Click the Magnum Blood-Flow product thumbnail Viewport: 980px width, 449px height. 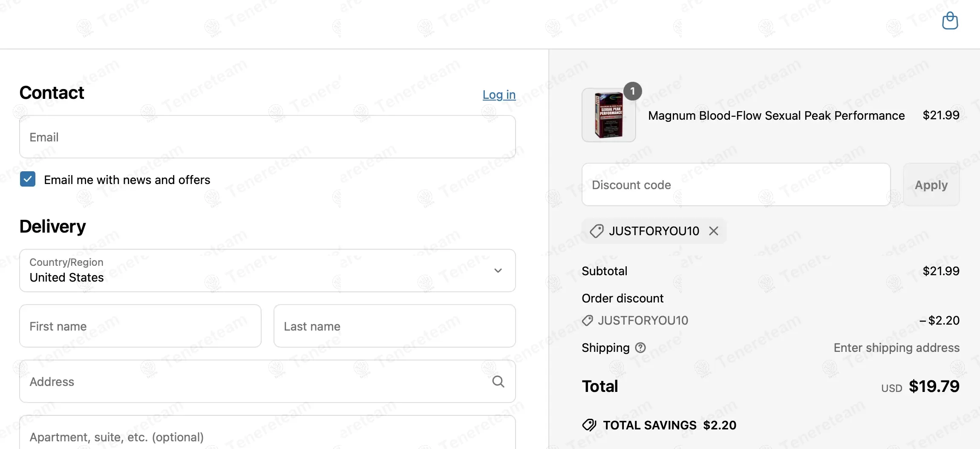608,115
